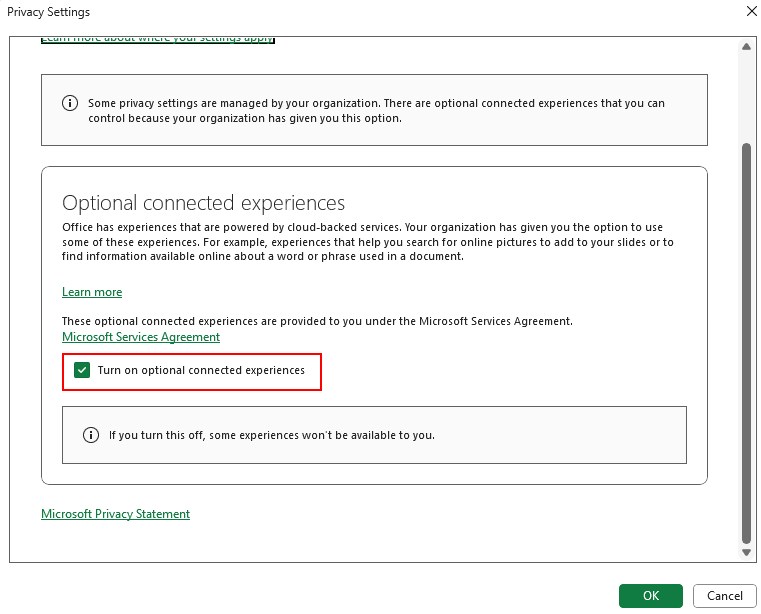Click the 'Turn on optional connected experiences' label text
The width and height of the screenshot is (761, 614).
click(x=201, y=371)
